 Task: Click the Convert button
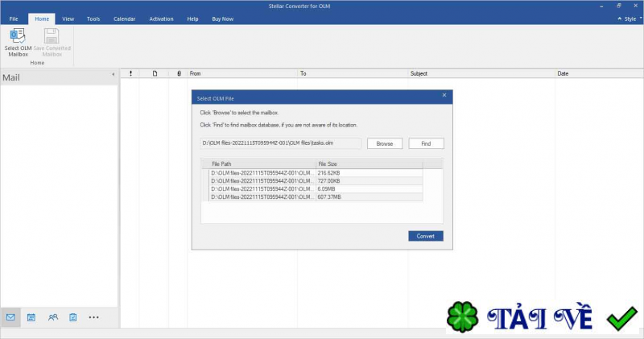426,236
